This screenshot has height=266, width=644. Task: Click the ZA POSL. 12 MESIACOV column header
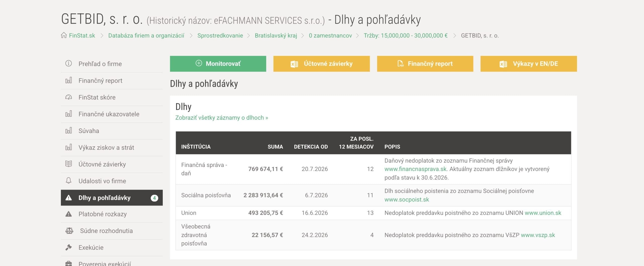pyautogui.click(x=356, y=143)
